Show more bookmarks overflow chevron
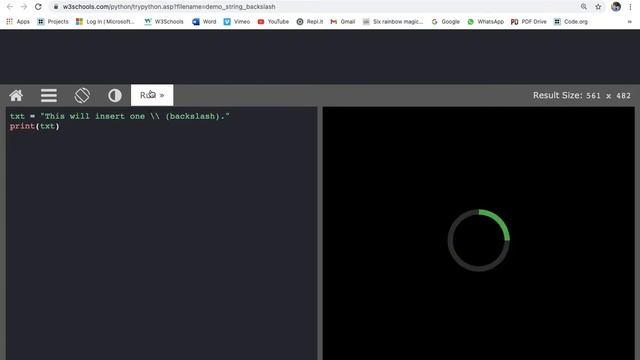The image size is (640, 360). coord(629,22)
